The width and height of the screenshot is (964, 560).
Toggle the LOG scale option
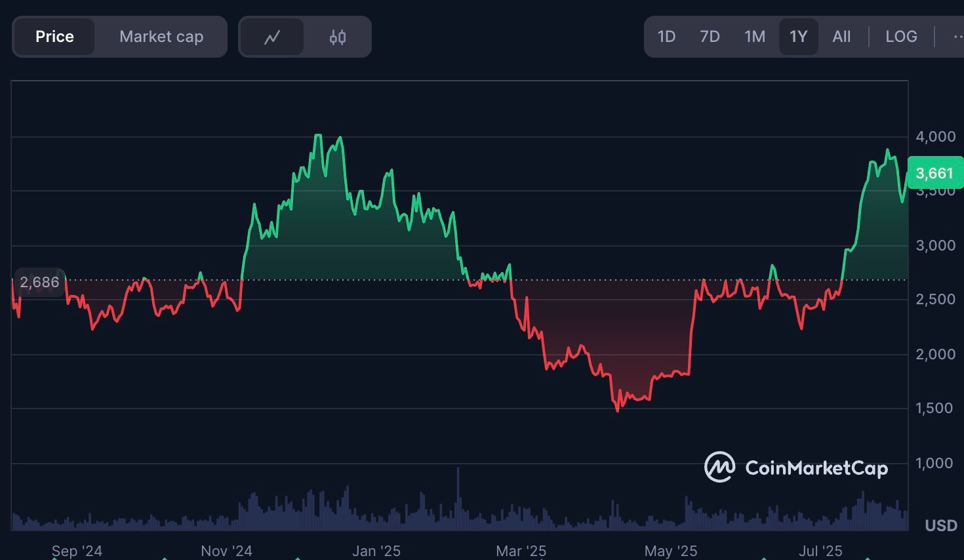click(x=901, y=37)
